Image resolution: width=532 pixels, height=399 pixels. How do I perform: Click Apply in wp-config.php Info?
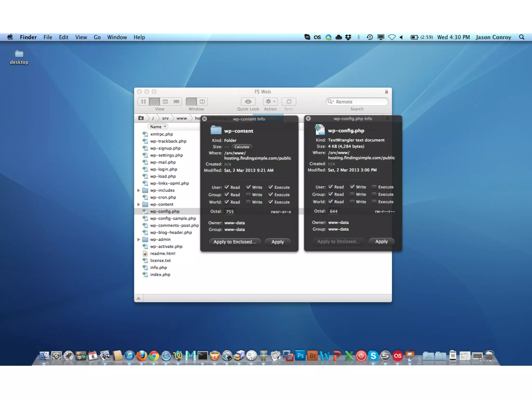pos(381,242)
